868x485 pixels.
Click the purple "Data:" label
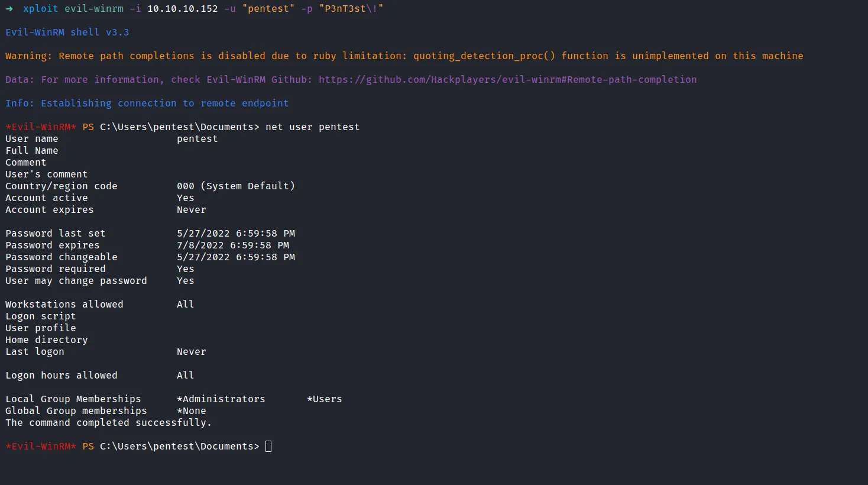tap(20, 80)
